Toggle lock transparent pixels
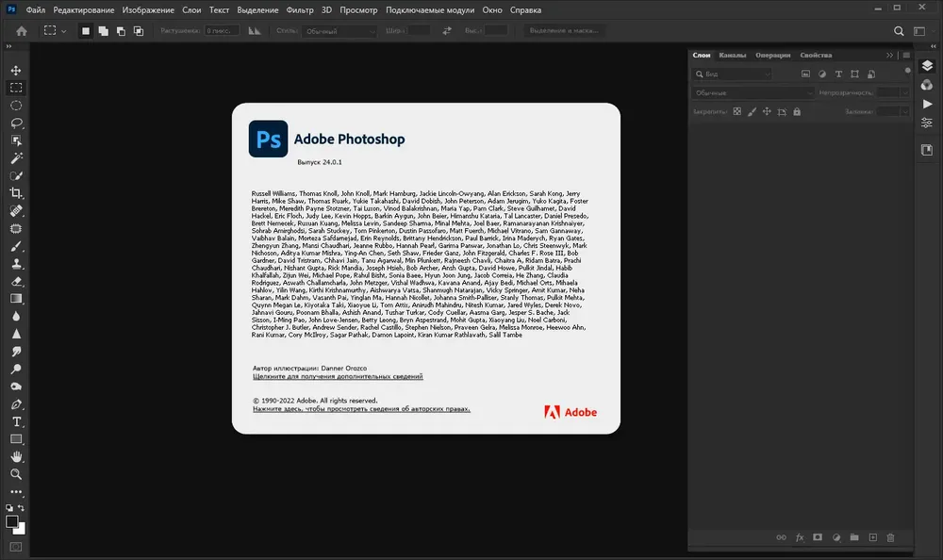The height and width of the screenshot is (560, 943). click(x=736, y=111)
